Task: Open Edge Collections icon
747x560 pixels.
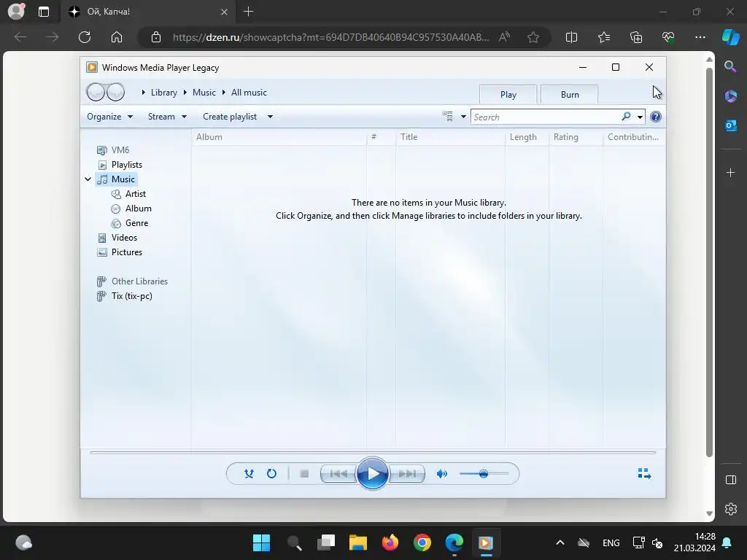Action: point(636,37)
